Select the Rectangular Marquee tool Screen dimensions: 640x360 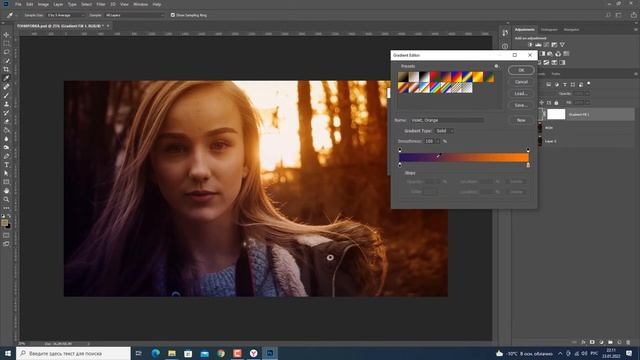coord(7,44)
